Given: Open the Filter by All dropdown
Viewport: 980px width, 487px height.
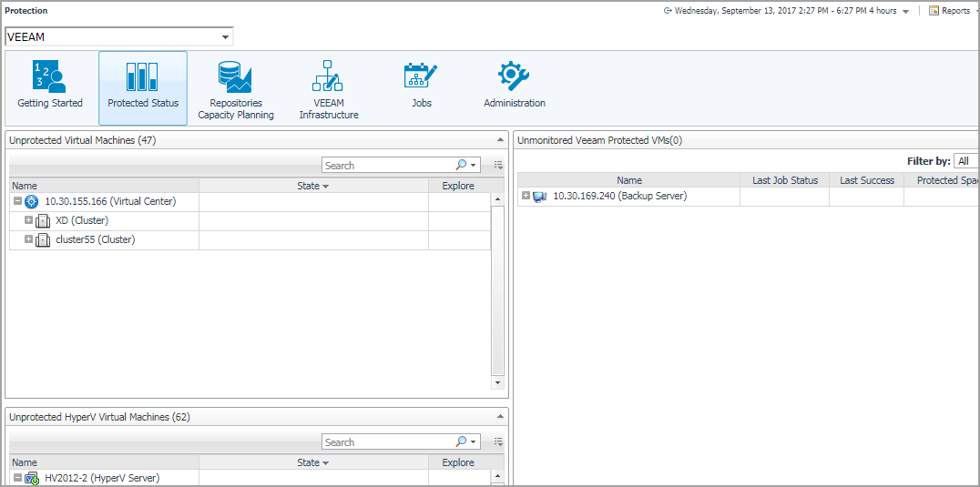Looking at the screenshot, I should point(966,161).
